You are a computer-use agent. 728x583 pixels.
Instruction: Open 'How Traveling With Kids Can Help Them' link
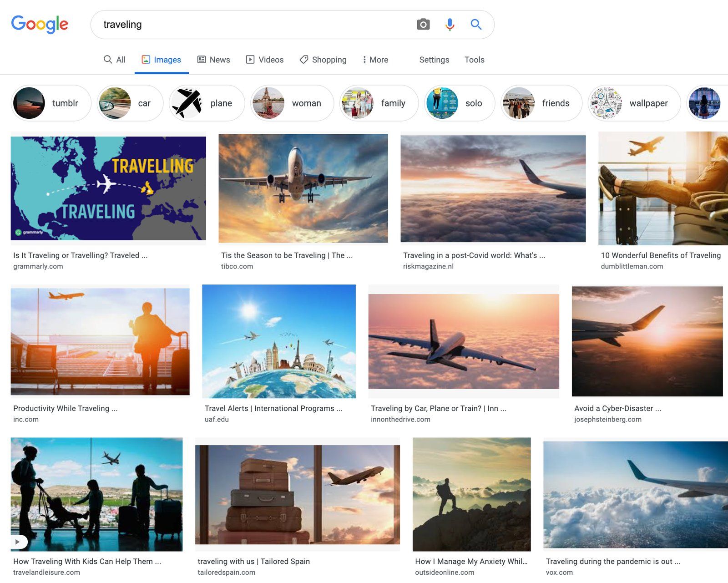click(x=87, y=561)
